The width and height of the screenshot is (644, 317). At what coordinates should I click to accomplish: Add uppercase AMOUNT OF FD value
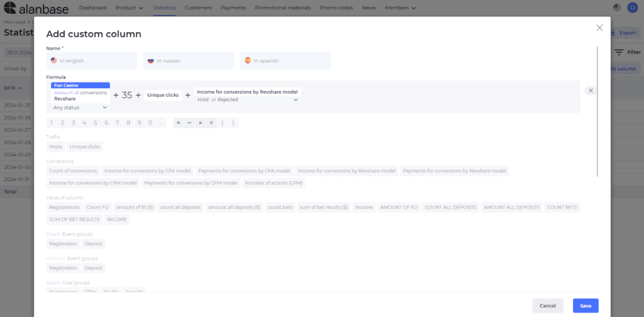[399, 208]
